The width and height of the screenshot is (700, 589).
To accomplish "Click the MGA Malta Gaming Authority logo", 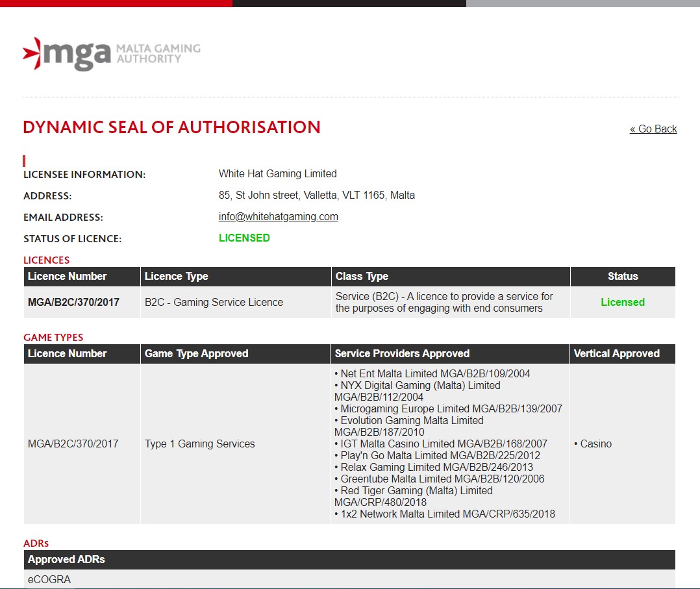I will (112, 54).
